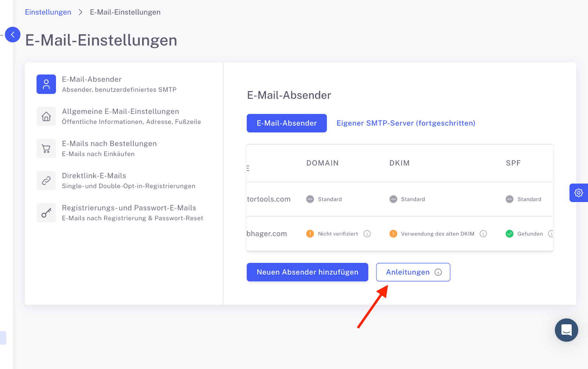Select the house icon for general email settings

point(46,116)
